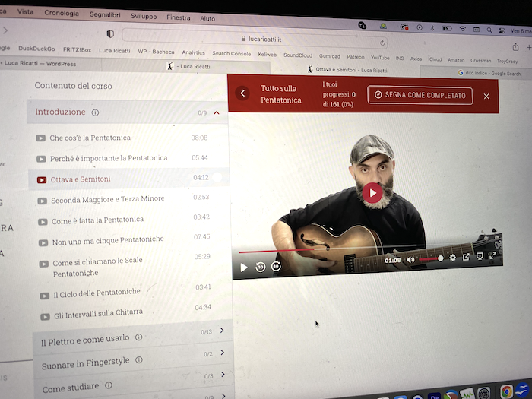Screen dimensions: 532x399
Task: Rewind the video 10 seconds
Action: point(260,267)
